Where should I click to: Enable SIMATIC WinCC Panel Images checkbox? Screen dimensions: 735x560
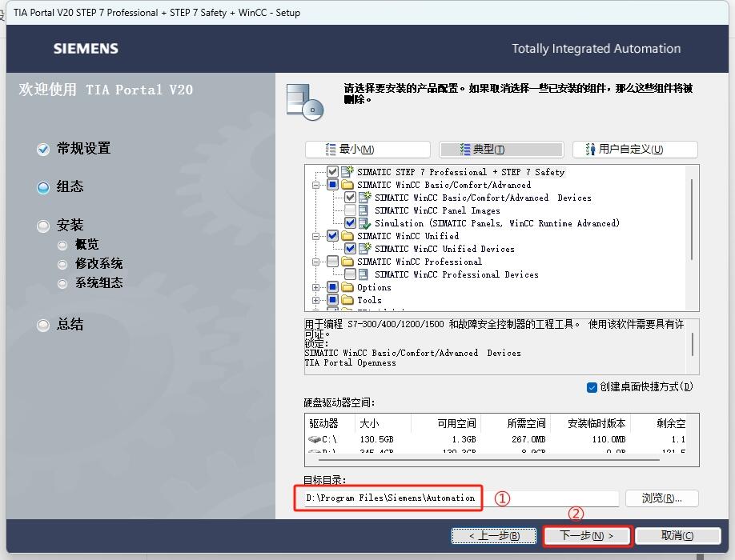pos(350,210)
